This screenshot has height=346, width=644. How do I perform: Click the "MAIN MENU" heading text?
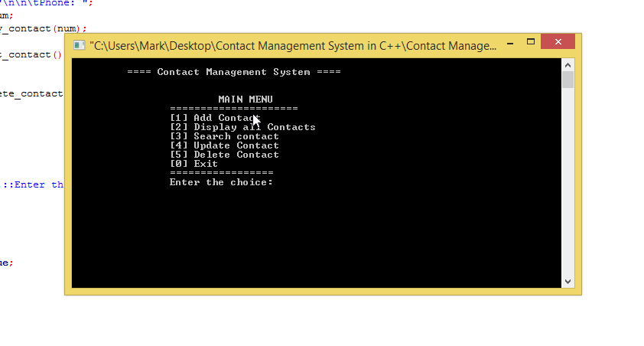point(245,100)
